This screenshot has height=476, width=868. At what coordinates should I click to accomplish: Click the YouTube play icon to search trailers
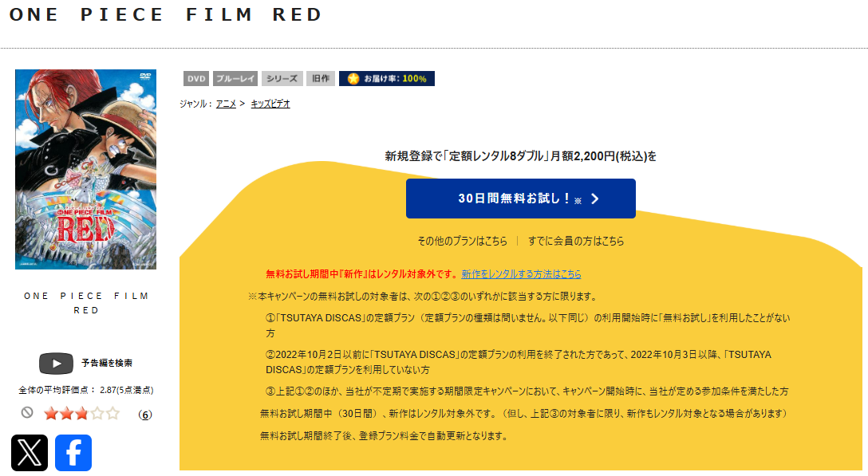click(x=56, y=364)
